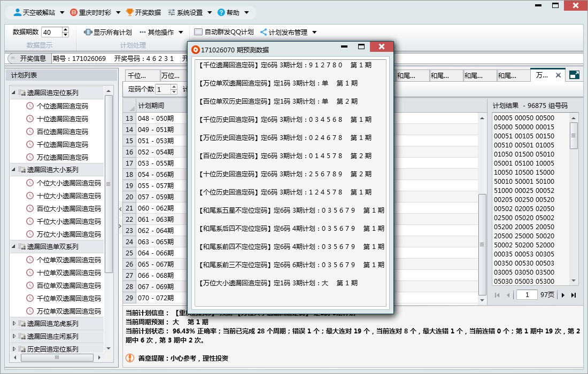Click the blue user icon before 天空破解站
Screen dimensions: 588x374
click(x=18, y=12)
